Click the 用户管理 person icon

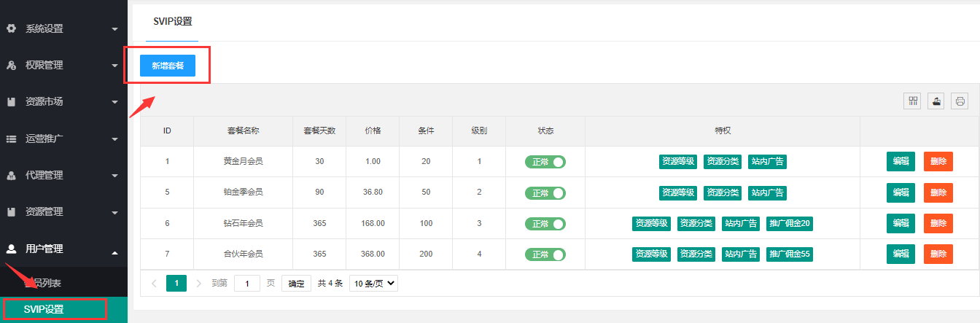pos(11,249)
